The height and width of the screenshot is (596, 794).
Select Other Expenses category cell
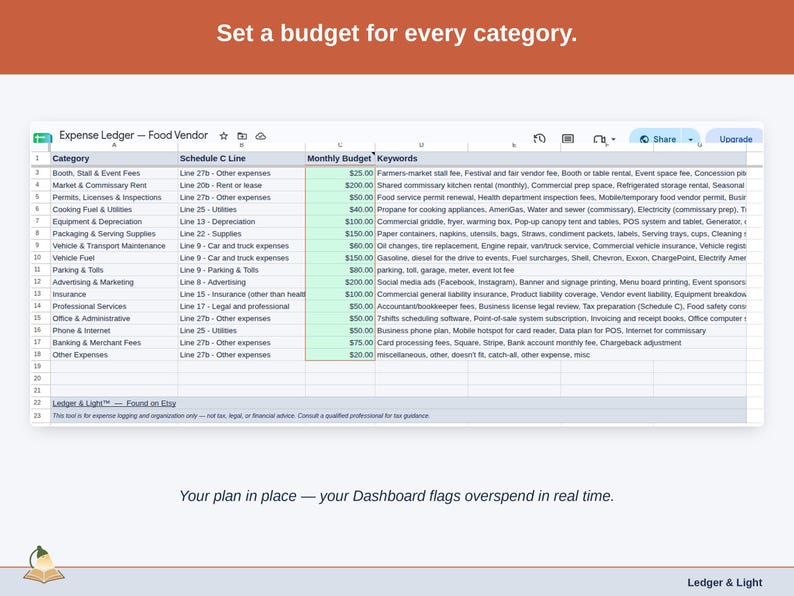(x=114, y=355)
